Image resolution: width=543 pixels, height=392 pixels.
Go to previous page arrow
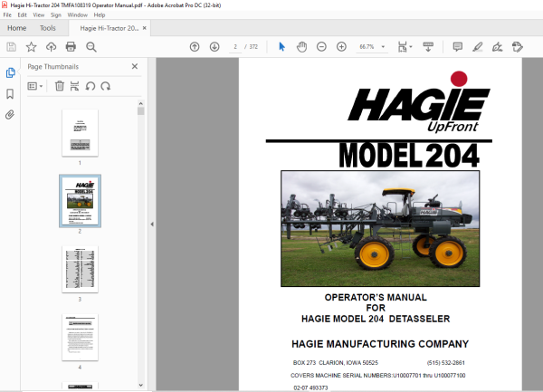pyautogui.click(x=195, y=47)
